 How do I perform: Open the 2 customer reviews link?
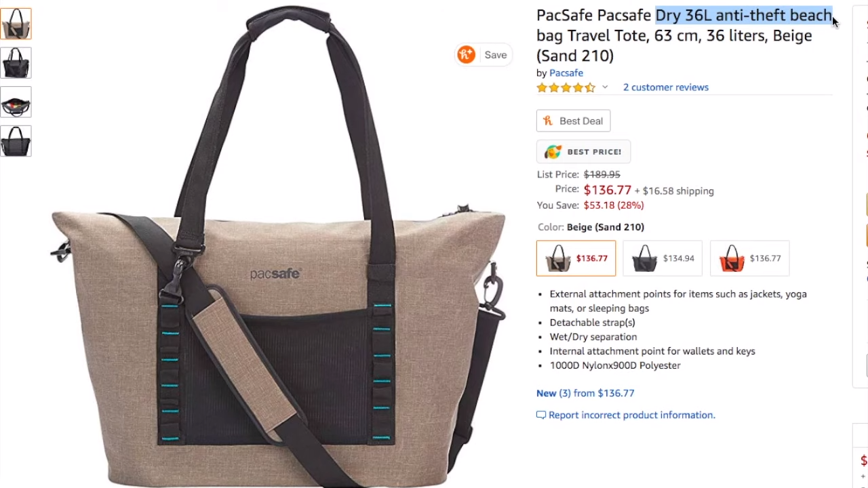tap(666, 87)
